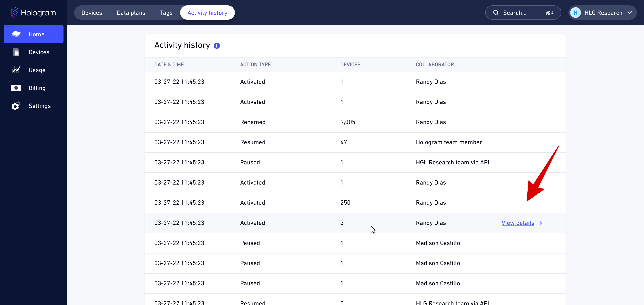Viewport: 644px width, 305px height.
Task: Focus the Search field
Action: (x=523, y=13)
